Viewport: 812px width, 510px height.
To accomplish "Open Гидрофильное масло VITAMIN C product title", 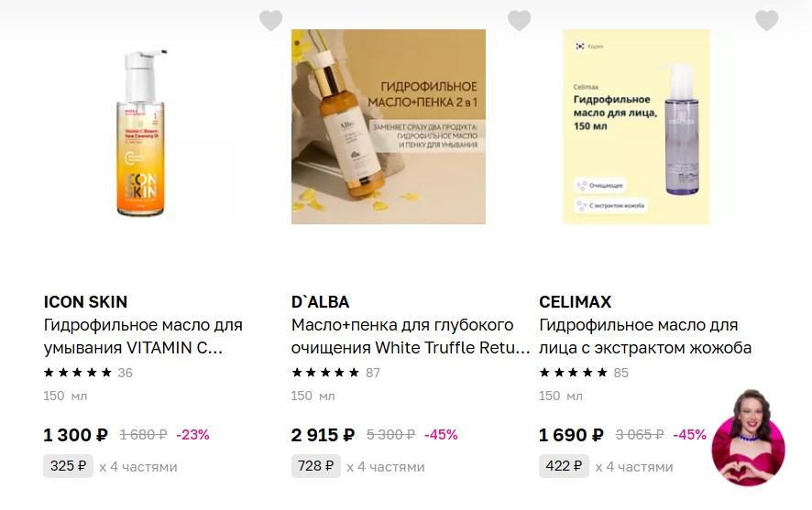I will coord(143,337).
